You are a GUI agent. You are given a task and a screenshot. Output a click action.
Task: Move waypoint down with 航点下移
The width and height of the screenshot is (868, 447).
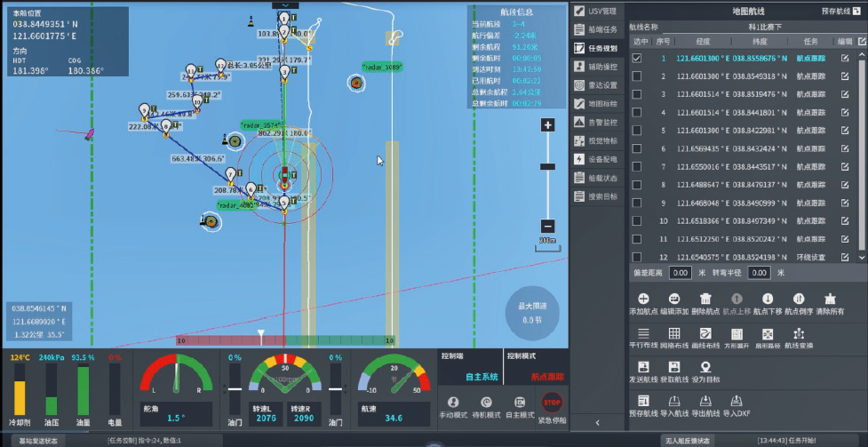[768, 299]
